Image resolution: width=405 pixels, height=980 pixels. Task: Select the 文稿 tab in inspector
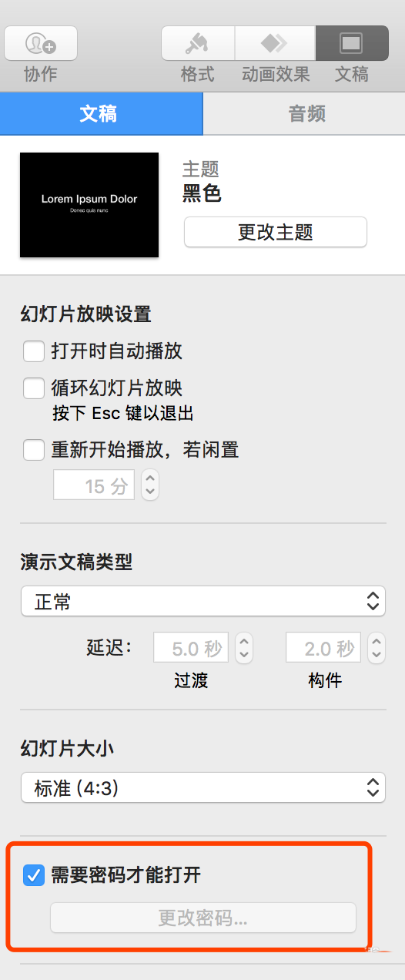[x=101, y=114]
